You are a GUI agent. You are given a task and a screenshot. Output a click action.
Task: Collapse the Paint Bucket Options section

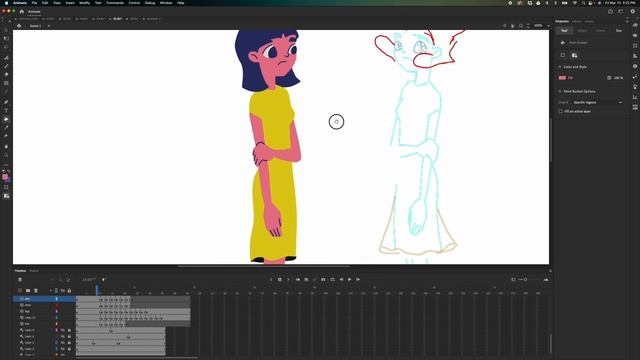point(560,91)
